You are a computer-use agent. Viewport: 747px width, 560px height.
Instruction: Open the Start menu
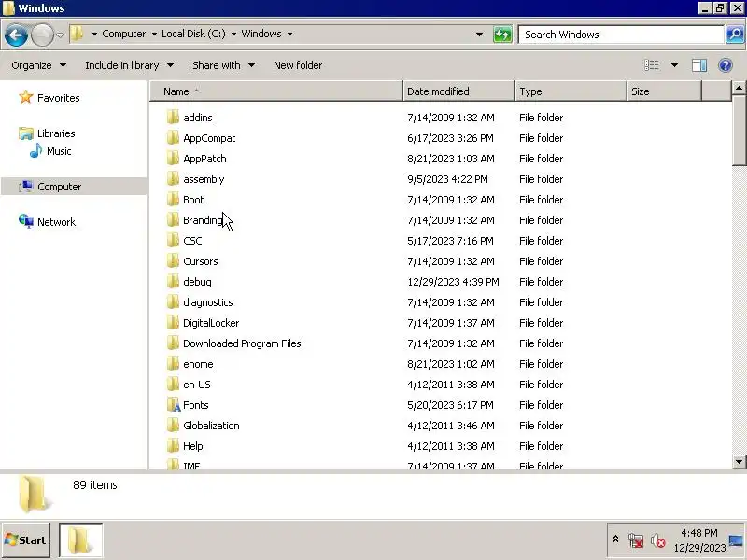click(26, 540)
